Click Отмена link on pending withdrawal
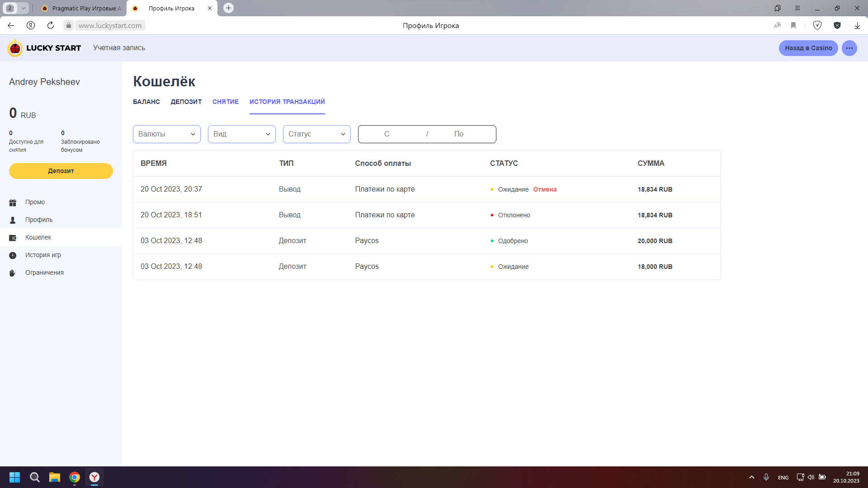 (545, 189)
